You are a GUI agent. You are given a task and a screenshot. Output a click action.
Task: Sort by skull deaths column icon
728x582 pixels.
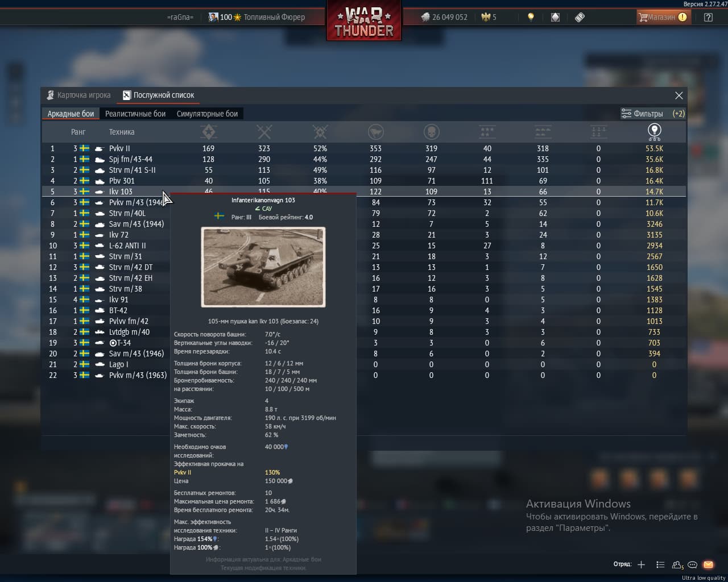pyautogui.click(x=431, y=132)
